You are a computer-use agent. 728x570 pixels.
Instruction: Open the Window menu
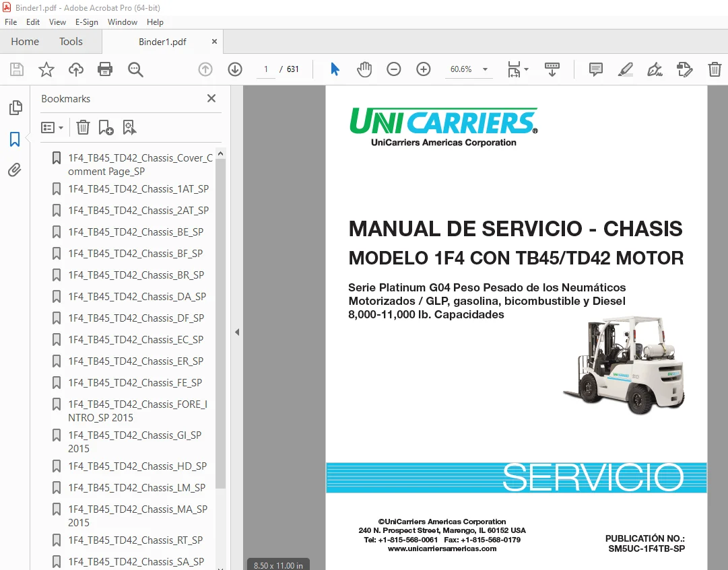(x=123, y=22)
